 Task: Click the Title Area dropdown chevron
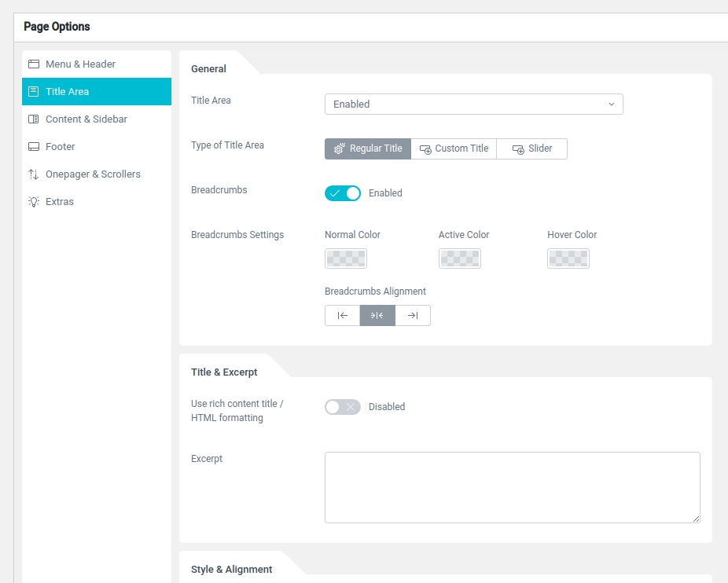[x=612, y=104]
